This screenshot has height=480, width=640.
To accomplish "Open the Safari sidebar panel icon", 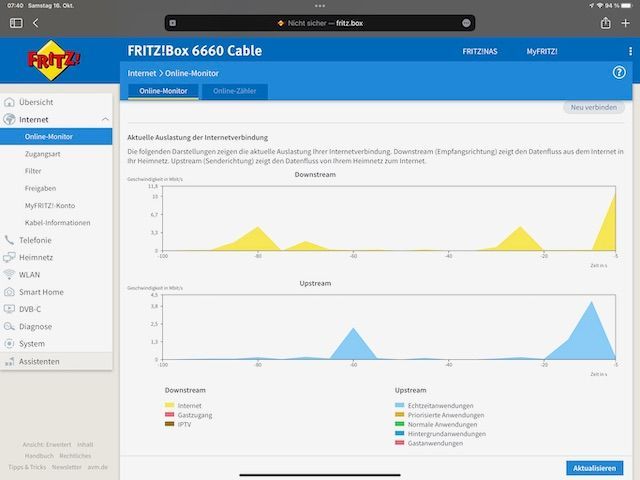I will (16, 23).
